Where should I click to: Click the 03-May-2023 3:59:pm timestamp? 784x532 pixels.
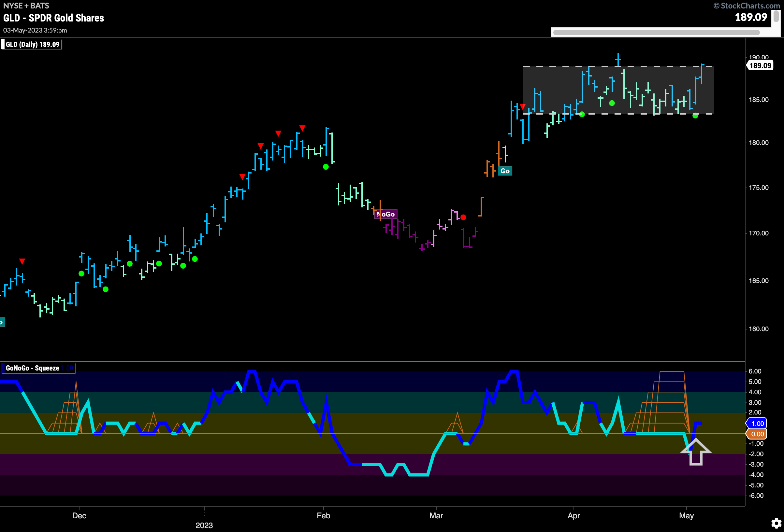35,30
